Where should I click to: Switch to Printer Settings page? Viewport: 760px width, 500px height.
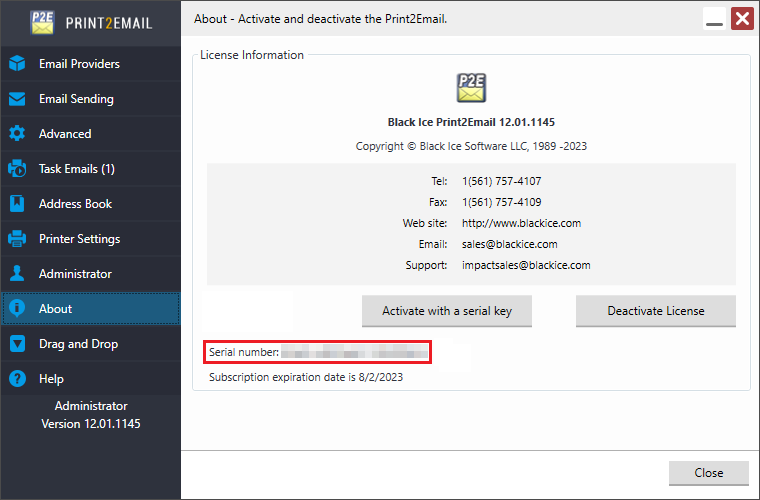pos(79,239)
